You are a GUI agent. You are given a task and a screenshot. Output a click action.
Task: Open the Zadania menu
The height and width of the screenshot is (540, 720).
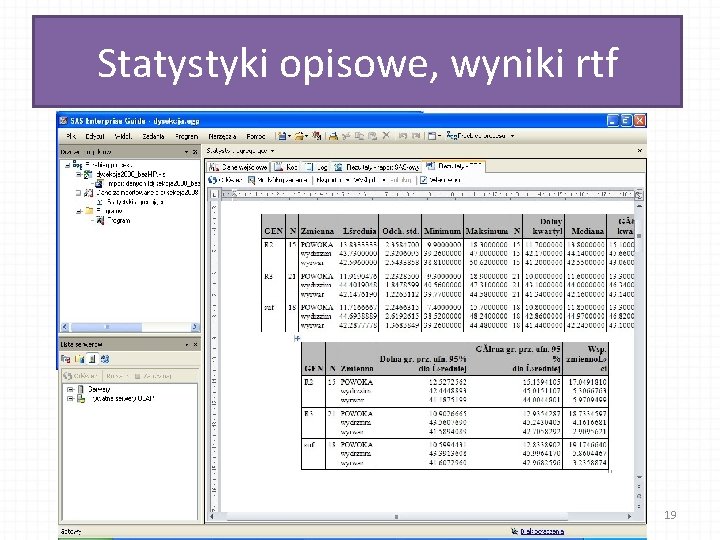pyautogui.click(x=153, y=136)
